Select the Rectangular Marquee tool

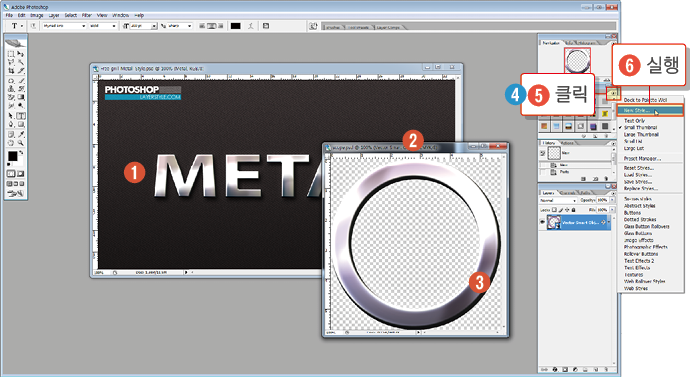pos(11,54)
